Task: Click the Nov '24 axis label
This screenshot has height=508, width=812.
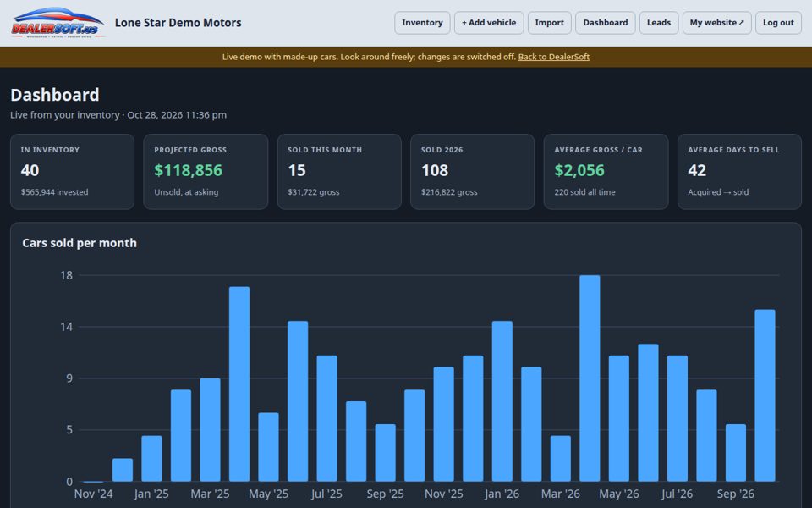Action: click(x=93, y=494)
